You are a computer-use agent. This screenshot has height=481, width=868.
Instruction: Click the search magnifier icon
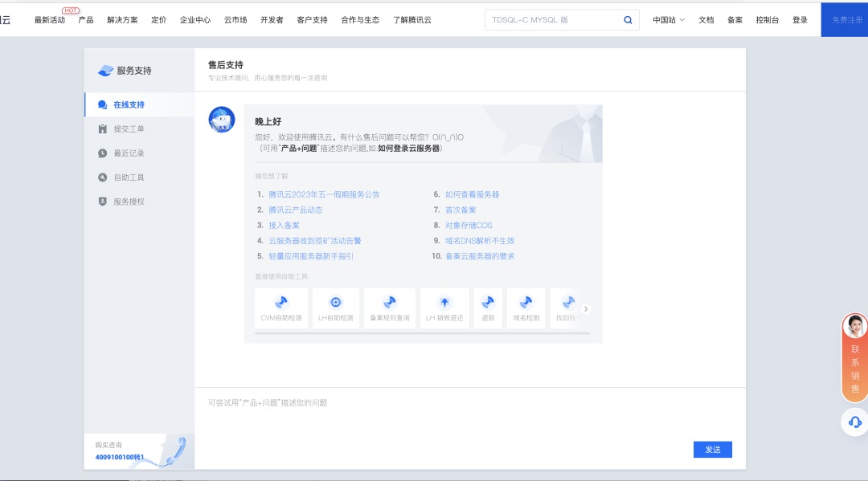(628, 20)
